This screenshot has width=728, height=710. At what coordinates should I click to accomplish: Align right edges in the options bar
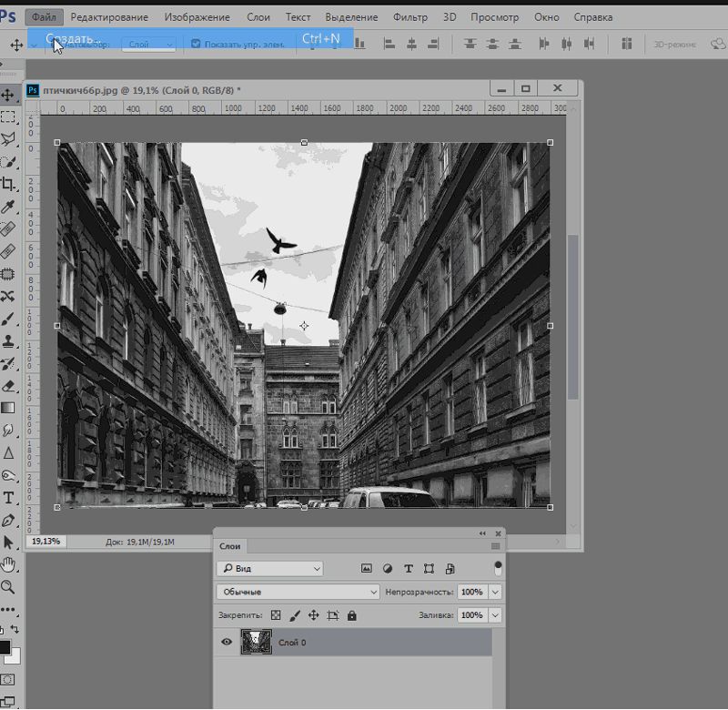433,44
